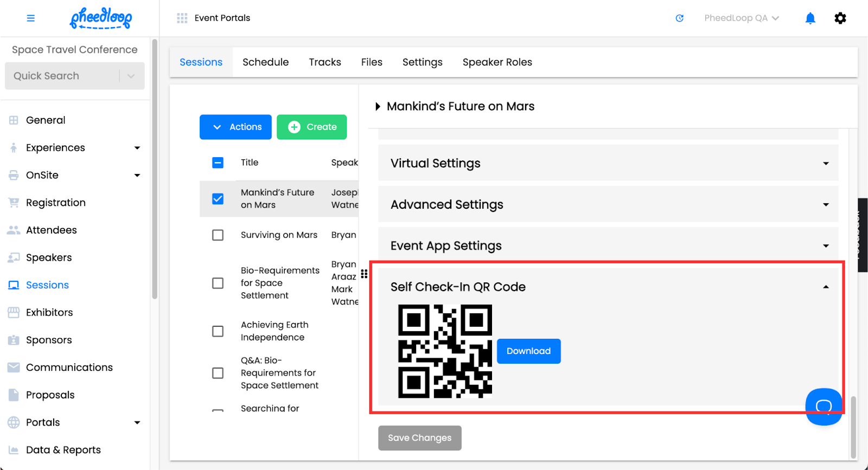Click the sidebar vertical scrollbar

tap(155, 169)
